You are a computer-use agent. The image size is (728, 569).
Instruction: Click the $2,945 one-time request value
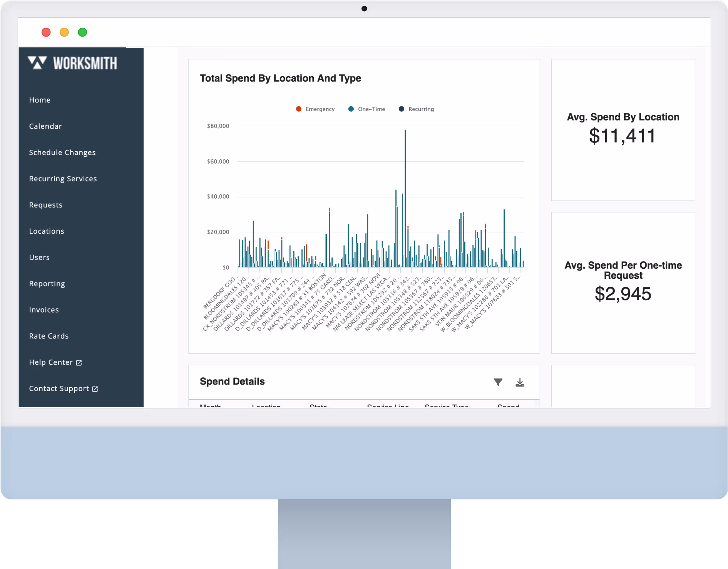623,294
